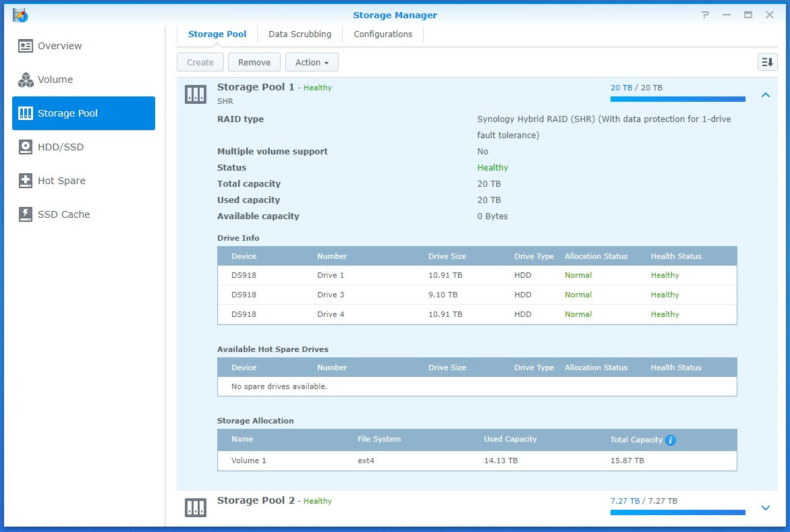Expand the Storage Pool 2 details
Image resolution: width=790 pixels, height=532 pixels.
coord(765,508)
